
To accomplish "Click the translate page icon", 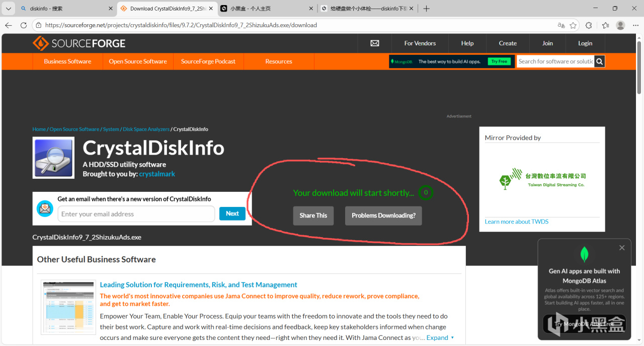I will coord(561,25).
